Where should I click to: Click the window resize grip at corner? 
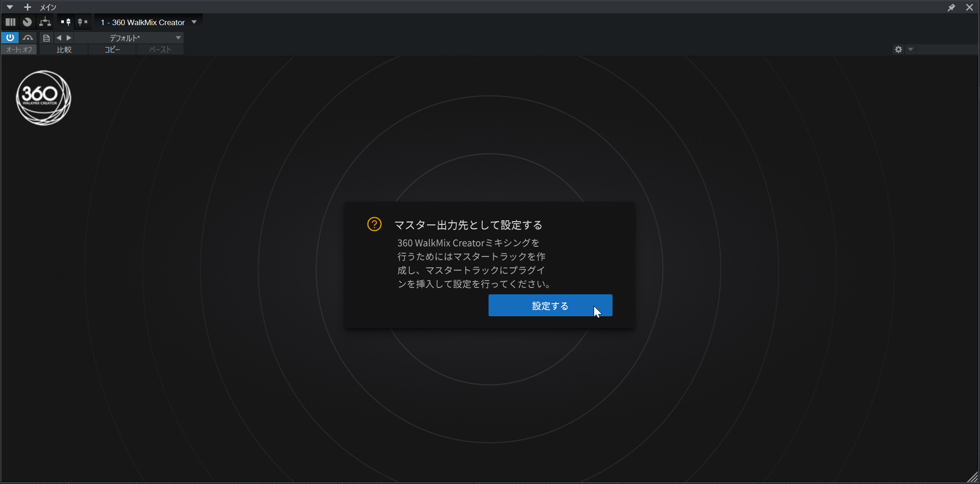[x=973, y=477]
